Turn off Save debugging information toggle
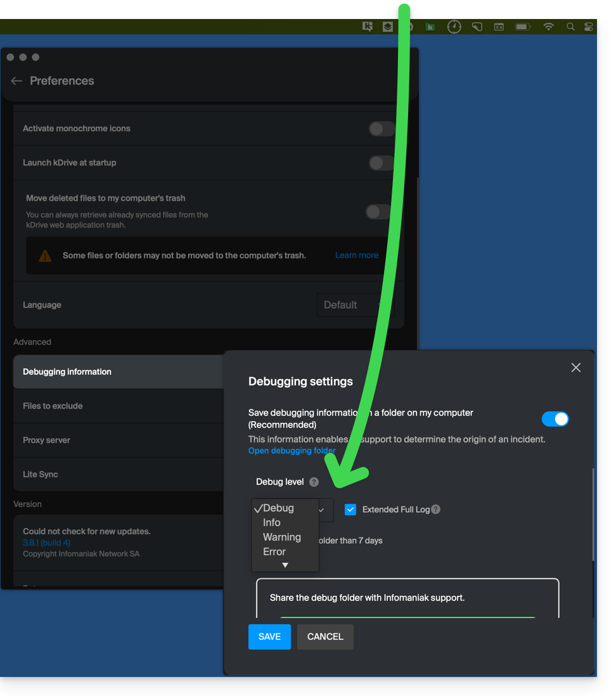Screen dimensions: 616x696 (555, 419)
